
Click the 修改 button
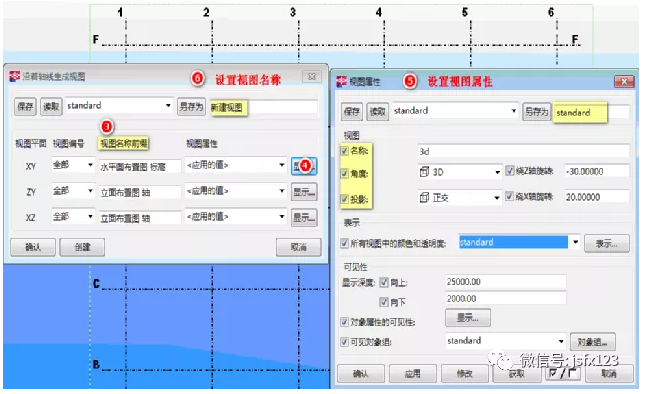point(465,374)
